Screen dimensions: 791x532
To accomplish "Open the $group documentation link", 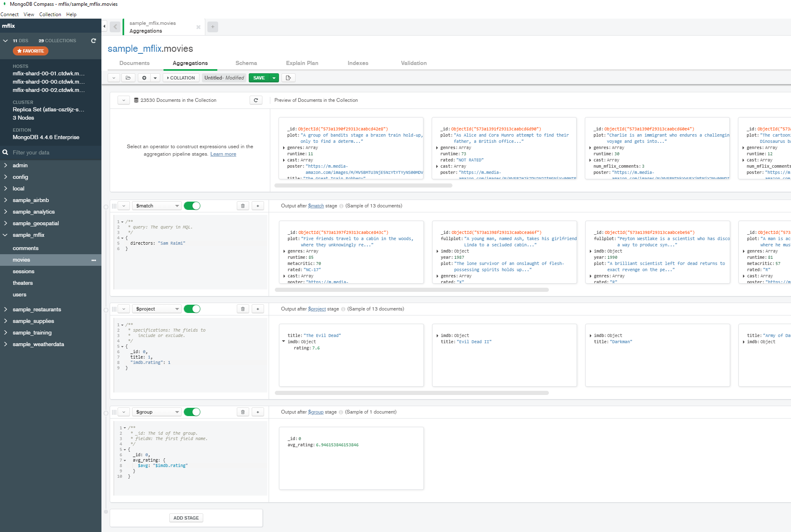I will coord(316,412).
